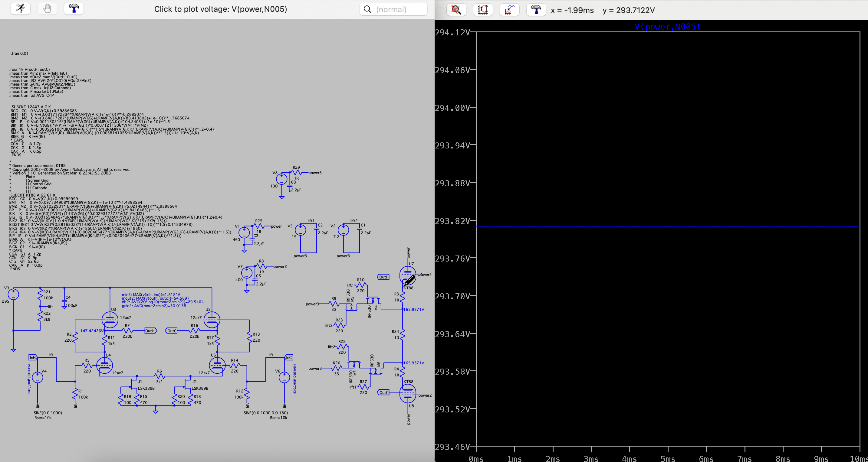The height and width of the screenshot is (462, 868).
Task: Click the V3 295 voltage source symbol
Action: click(13, 294)
